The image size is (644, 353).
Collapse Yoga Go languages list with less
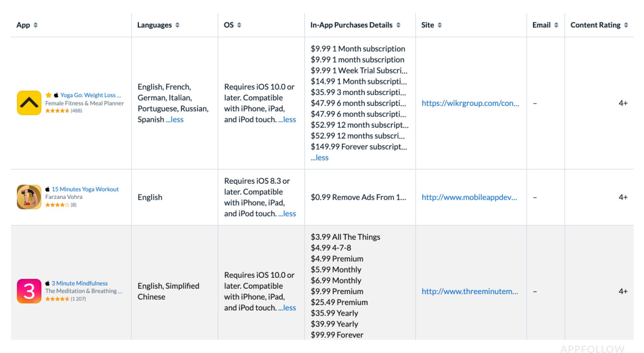[x=175, y=119]
